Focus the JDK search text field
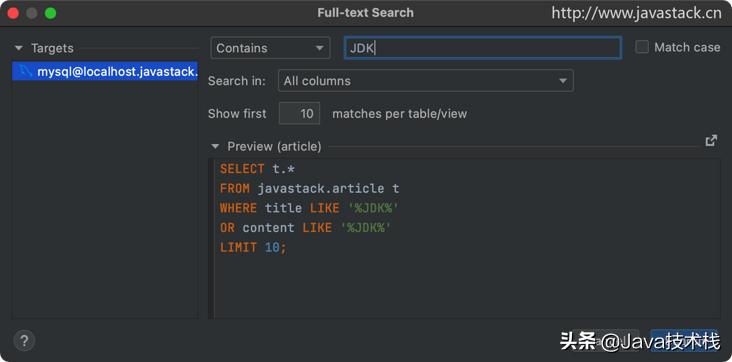Image resolution: width=732 pixels, height=362 pixels. coord(483,48)
